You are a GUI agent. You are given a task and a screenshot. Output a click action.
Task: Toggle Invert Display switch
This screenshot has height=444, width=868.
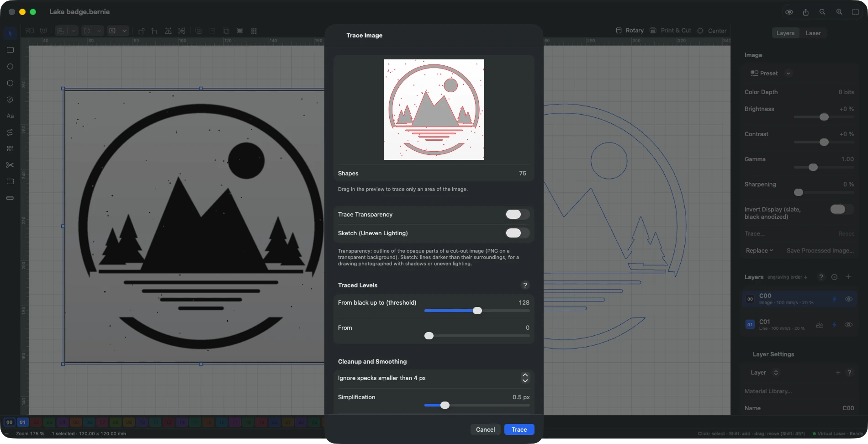[842, 209]
